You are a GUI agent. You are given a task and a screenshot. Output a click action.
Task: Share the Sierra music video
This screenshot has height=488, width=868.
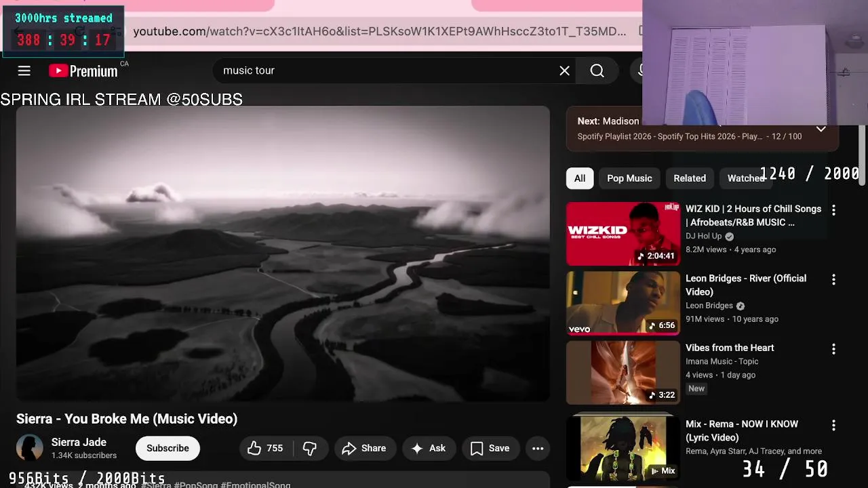tap(364, 448)
